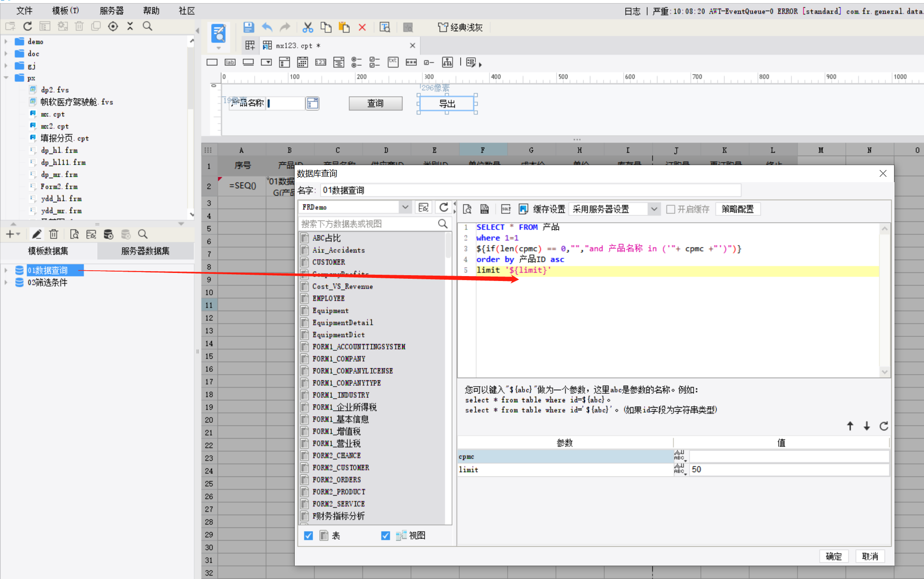The image size is (924, 579).
Task: Switch to 模板数据集 tab
Action: [x=48, y=251]
